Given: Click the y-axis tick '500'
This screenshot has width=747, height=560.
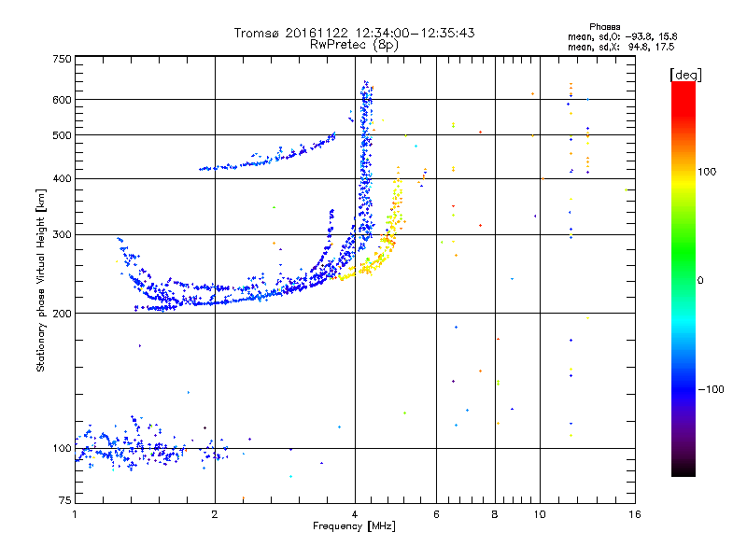Looking at the screenshot, I should tap(62, 135).
